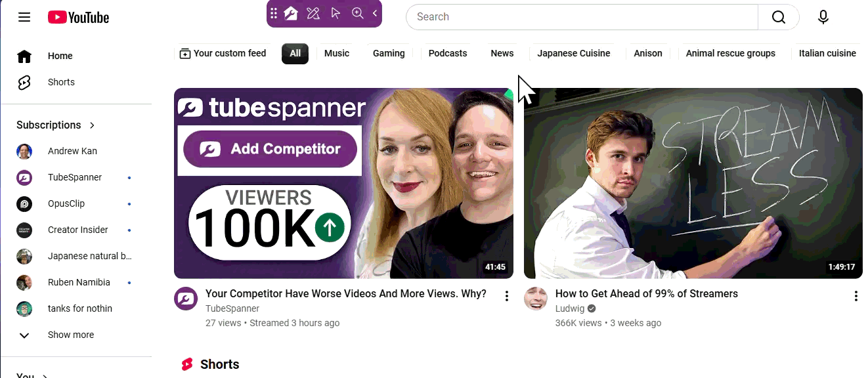Click Creator Insider avatar icon
Viewport: 868px width, 378px height.
tap(24, 230)
